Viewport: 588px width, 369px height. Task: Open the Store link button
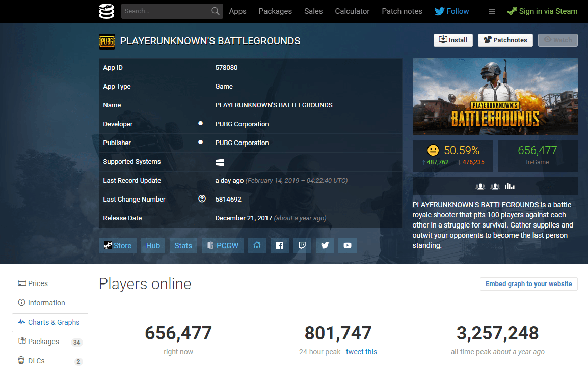tap(118, 246)
